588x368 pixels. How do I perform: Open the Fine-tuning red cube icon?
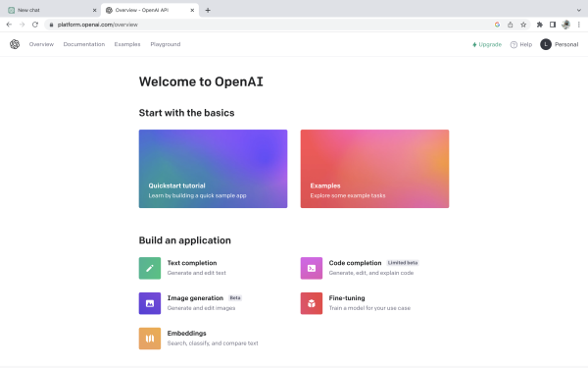pyautogui.click(x=312, y=303)
